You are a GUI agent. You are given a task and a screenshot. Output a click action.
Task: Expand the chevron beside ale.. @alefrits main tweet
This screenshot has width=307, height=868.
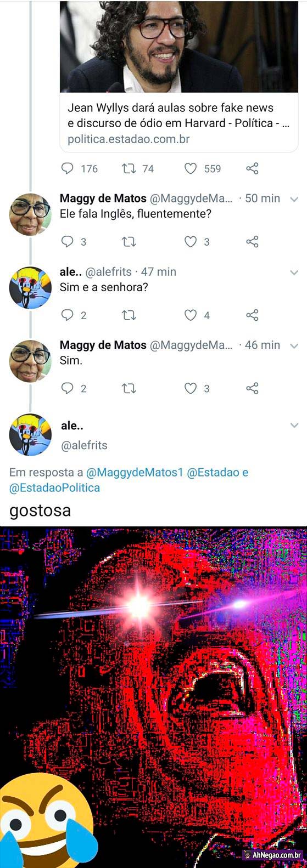294,426
